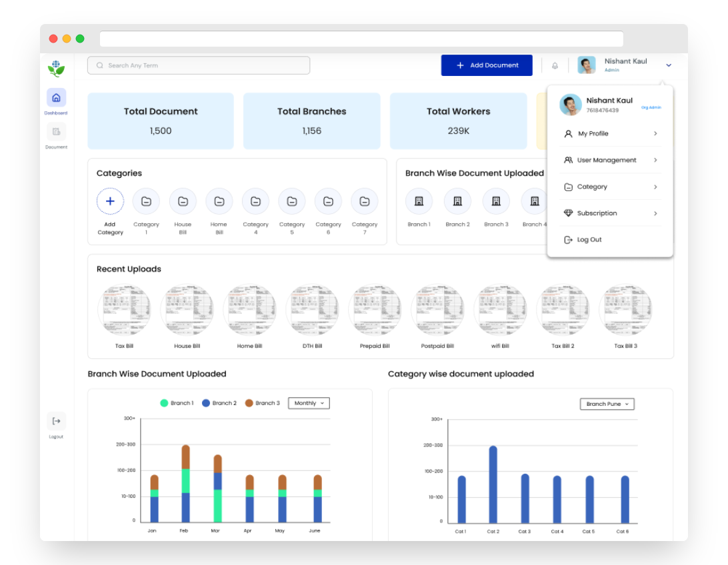
Task: Collapse the user profile chevron menu
Action: (x=669, y=65)
